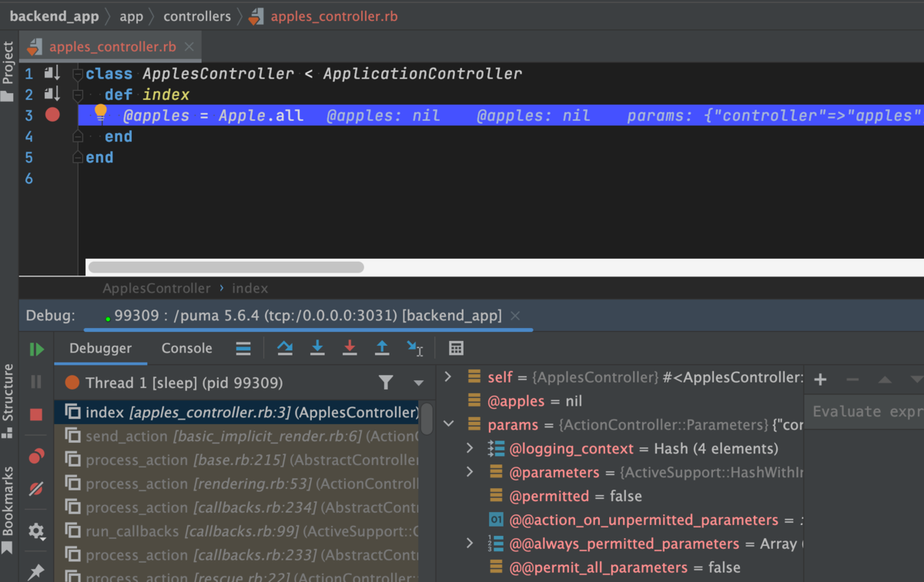
Task: Toggle Mute Breakpoints icon
Action: [36, 489]
